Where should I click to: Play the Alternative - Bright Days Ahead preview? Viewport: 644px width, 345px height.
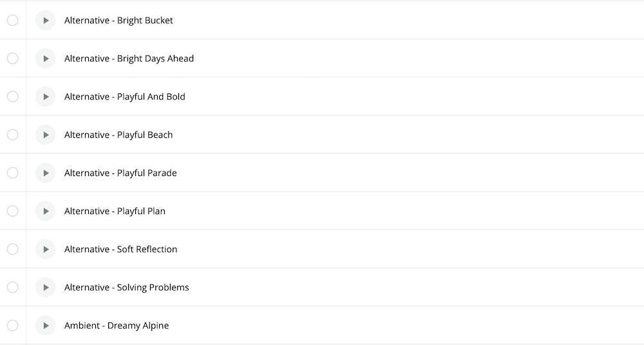click(x=45, y=59)
